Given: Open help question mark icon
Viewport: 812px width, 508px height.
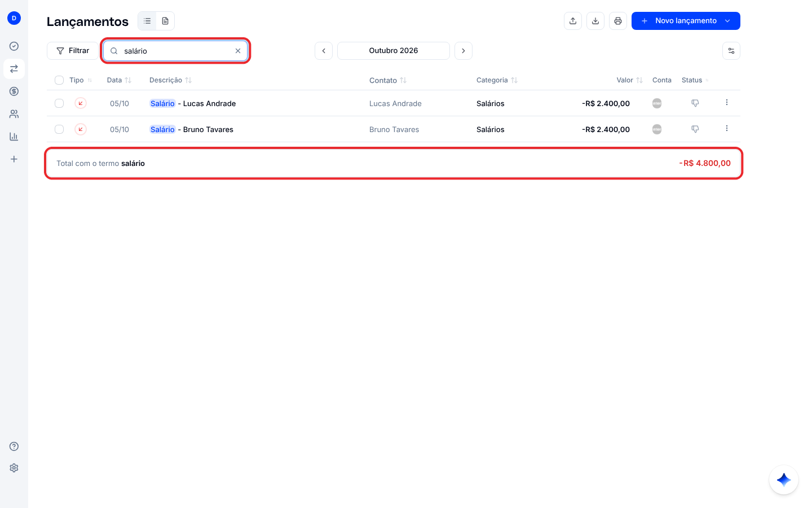Looking at the screenshot, I should tap(14, 446).
